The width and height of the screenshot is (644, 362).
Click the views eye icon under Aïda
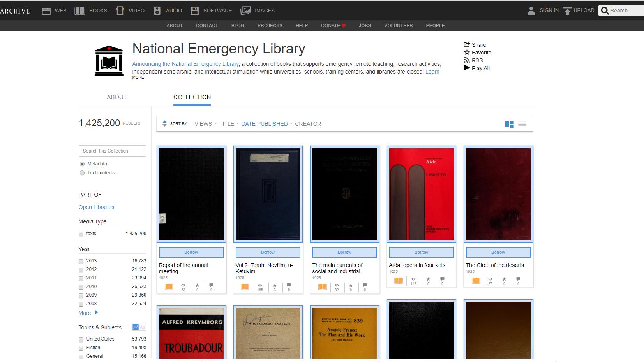point(413,279)
